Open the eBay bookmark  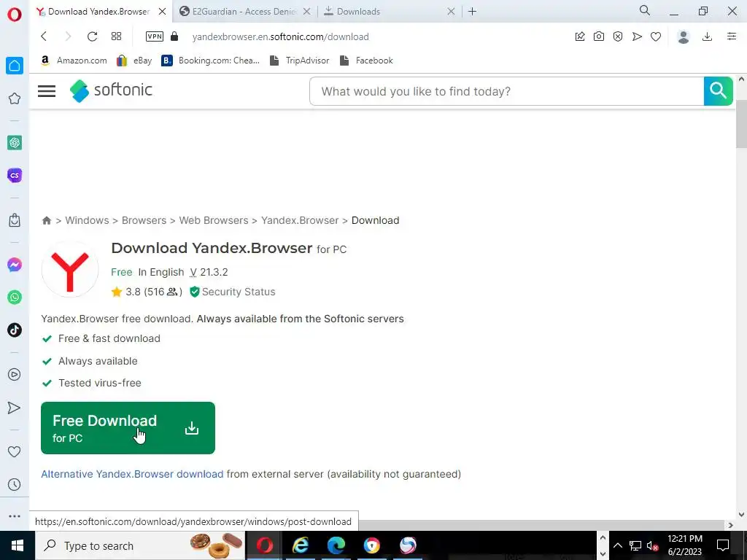tap(134, 61)
